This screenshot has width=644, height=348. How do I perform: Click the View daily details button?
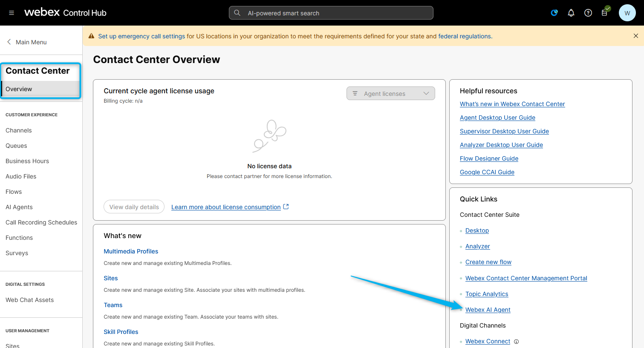pyautogui.click(x=134, y=207)
